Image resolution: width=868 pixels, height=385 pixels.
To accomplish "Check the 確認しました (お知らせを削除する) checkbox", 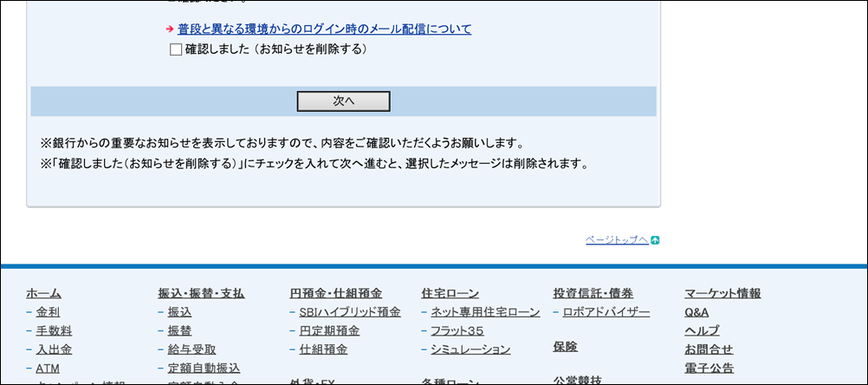I will coord(176,49).
